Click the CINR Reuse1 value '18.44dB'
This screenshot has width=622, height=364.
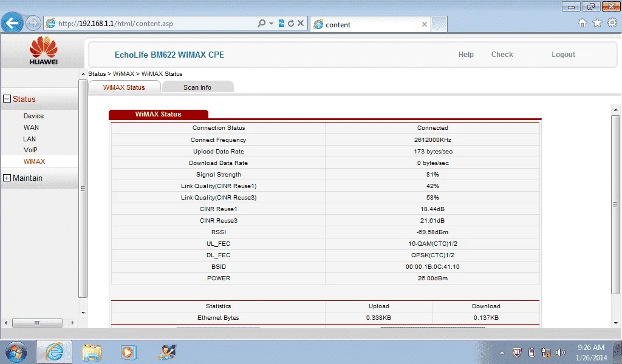tap(432, 209)
